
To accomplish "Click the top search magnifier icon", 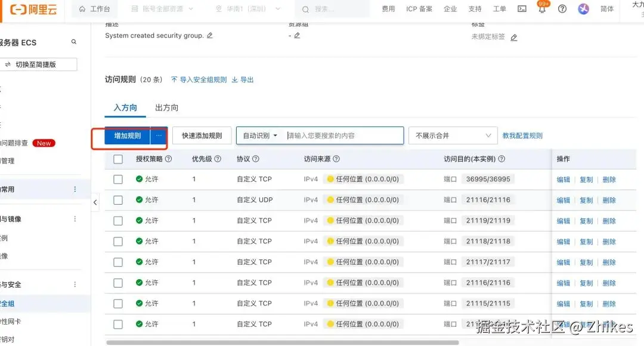I will (305, 9).
